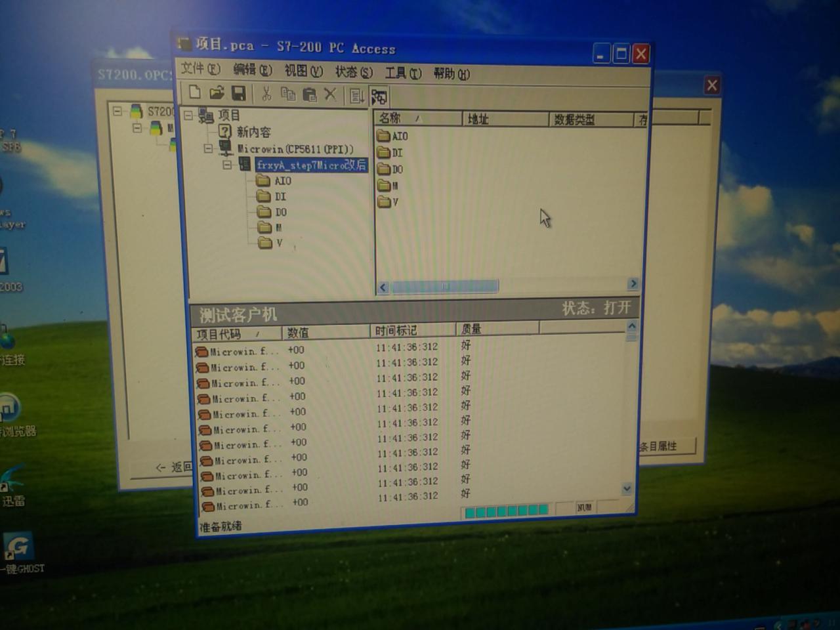Select V folder in item list
The image size is (840, 630).
click(388, 202)
